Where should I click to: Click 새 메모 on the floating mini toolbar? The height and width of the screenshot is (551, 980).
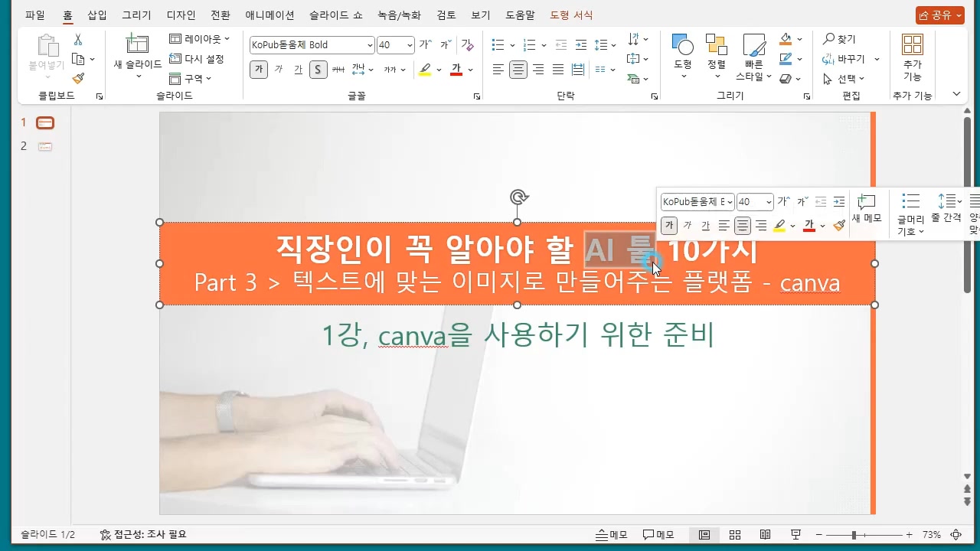[x=867, y=208]
